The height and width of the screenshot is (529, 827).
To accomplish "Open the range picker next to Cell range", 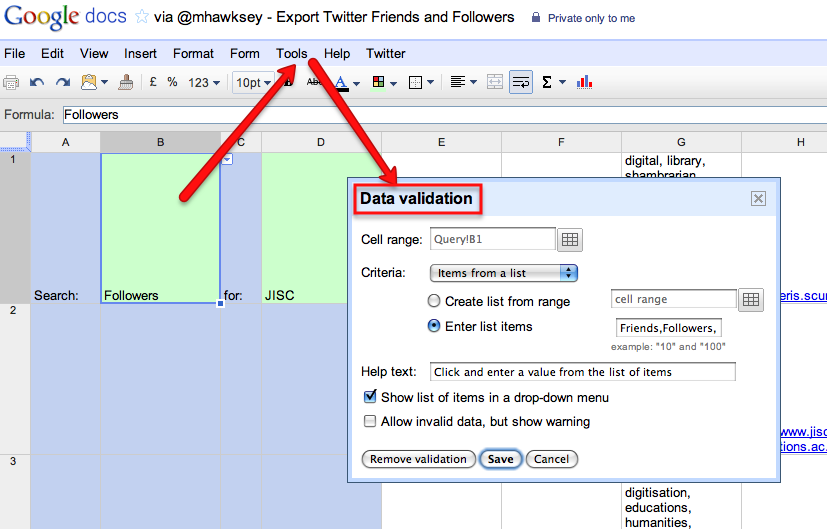I will coord(570,239).
